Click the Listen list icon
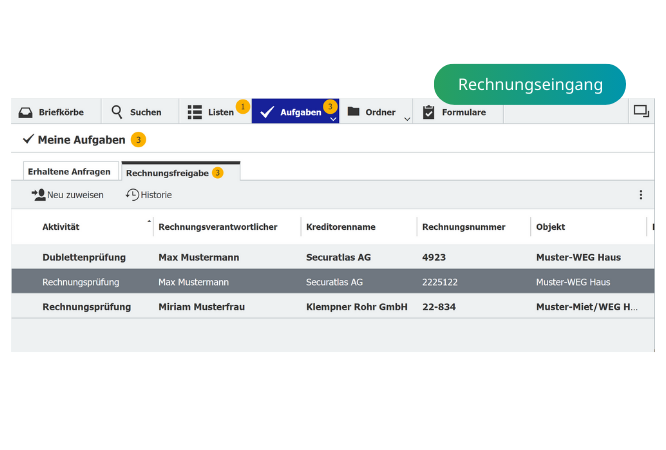This screenshot has width=666, height=450. click(195, 112)
